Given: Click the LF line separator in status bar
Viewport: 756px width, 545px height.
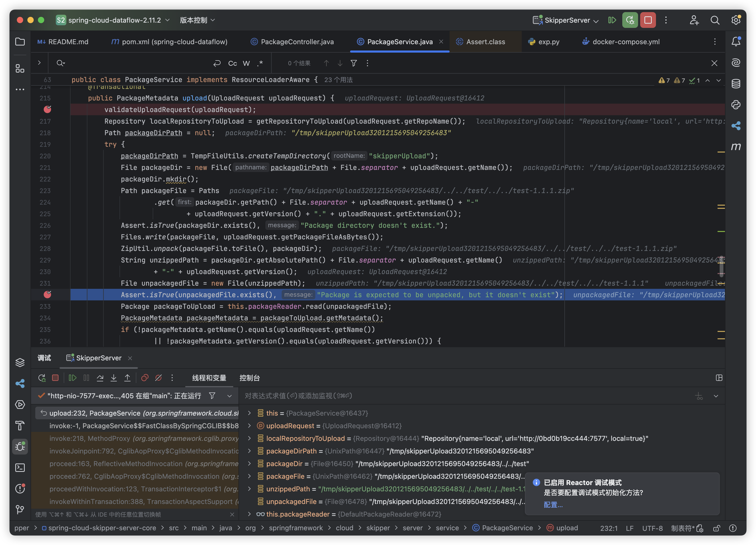Looking at the screenshot, I should [629, 528].
